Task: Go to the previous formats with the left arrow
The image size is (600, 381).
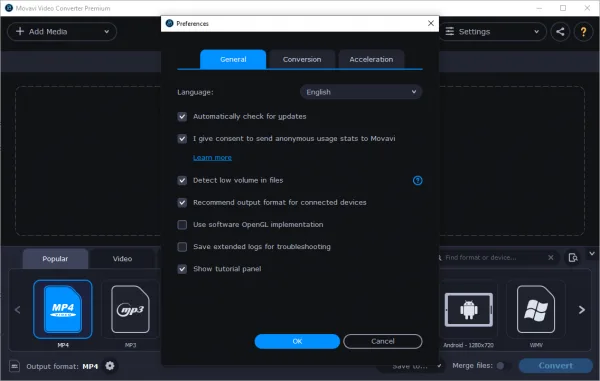Action: (x=17, y=309)
